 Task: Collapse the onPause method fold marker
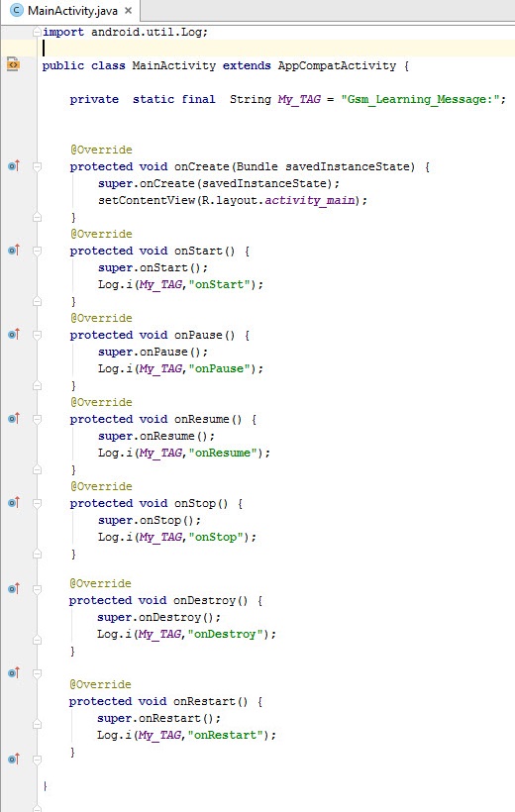tap(37, 335)
